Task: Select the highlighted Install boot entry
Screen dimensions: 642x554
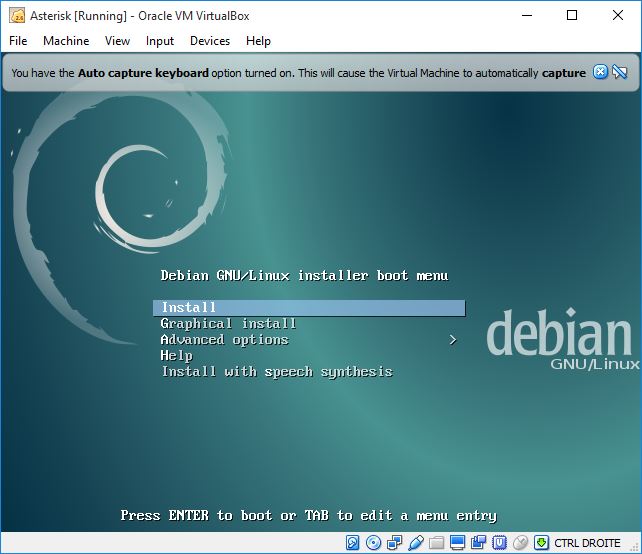Action: [x=309, y=308]
